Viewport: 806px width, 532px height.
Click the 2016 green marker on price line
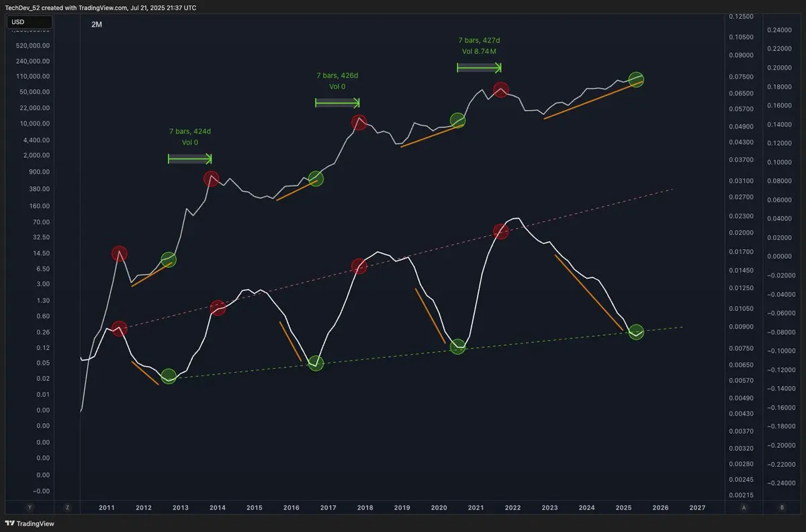(316, 179)
